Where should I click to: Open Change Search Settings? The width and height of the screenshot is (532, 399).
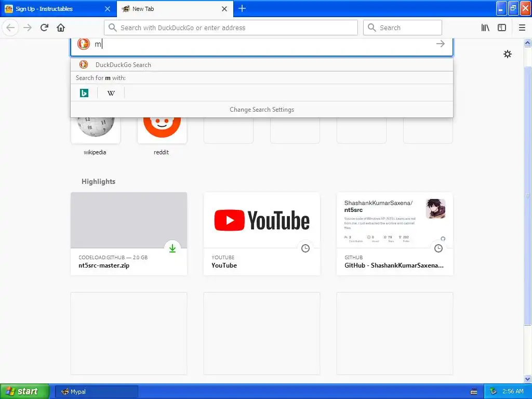[x=262, y=110]
